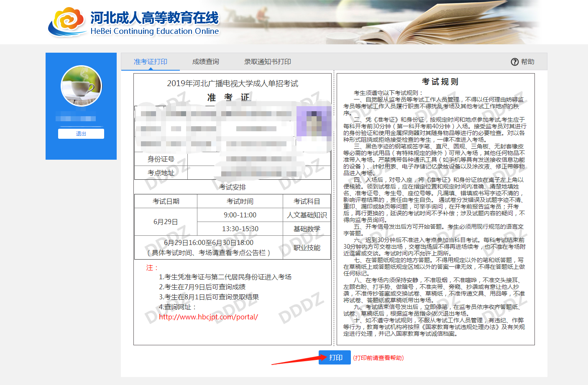The width and height of the screenshot is (588, 385).
Task: Click the red 注： note label
Action: coord(152,268)
